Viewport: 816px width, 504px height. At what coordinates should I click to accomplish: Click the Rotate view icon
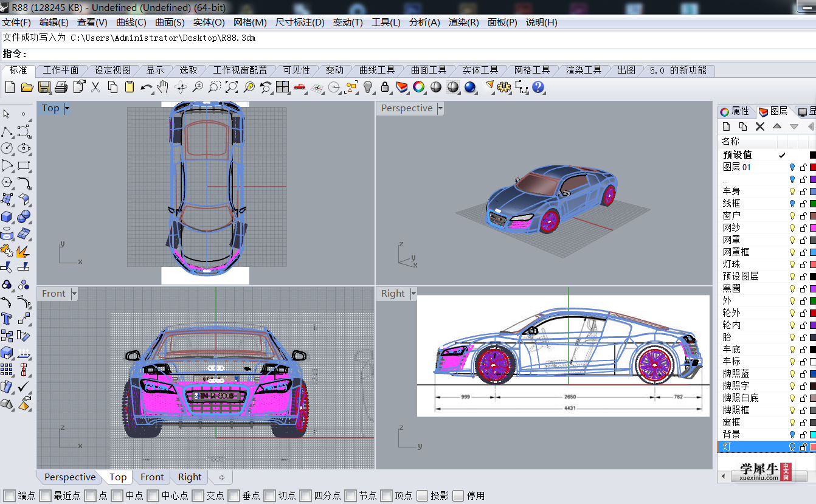pos(181,87)
